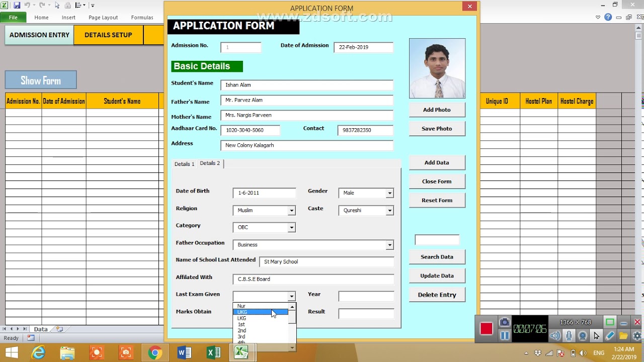
Task: Toggle speaker audio in the recorder
Action: tap(555, 335)
